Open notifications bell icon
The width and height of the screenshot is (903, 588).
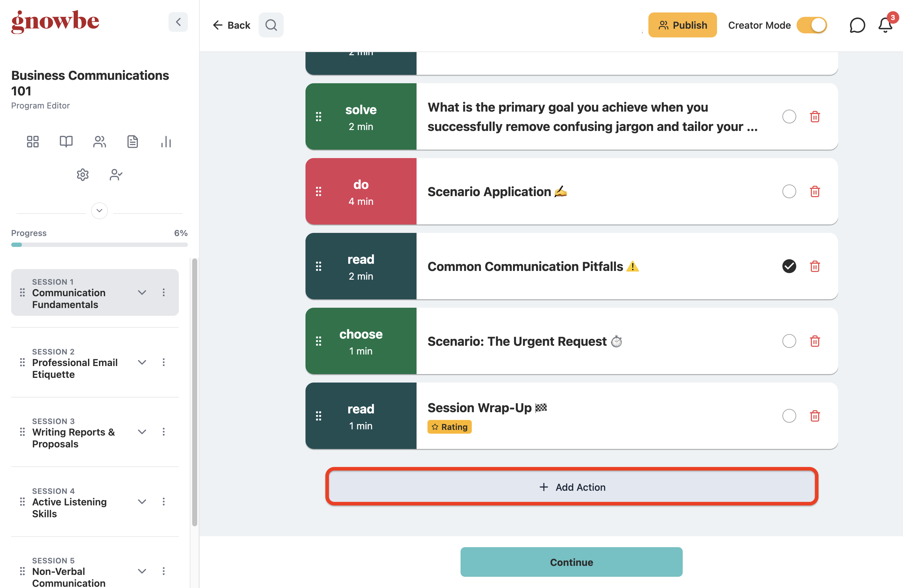pyautogui.click(x=885, y=25)
